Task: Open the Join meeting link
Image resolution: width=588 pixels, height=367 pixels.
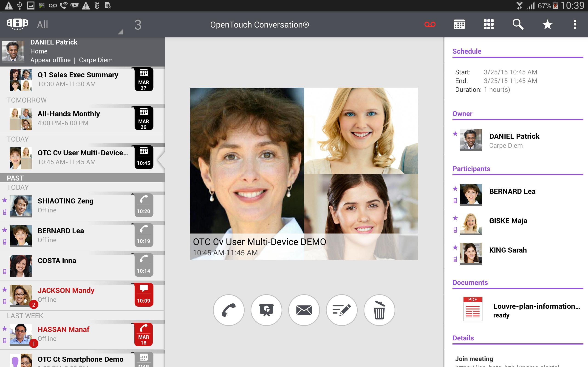Action: 474,359
